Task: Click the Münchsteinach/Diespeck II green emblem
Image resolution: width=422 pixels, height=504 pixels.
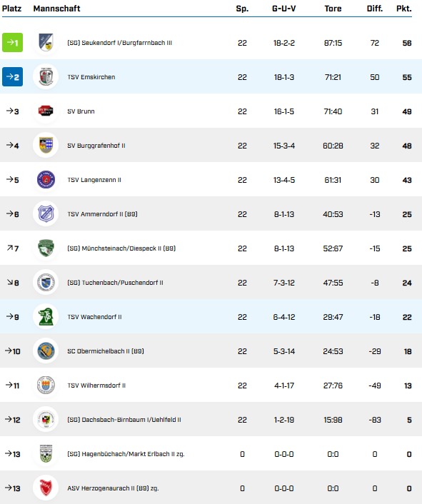Action: pos(46,248)
